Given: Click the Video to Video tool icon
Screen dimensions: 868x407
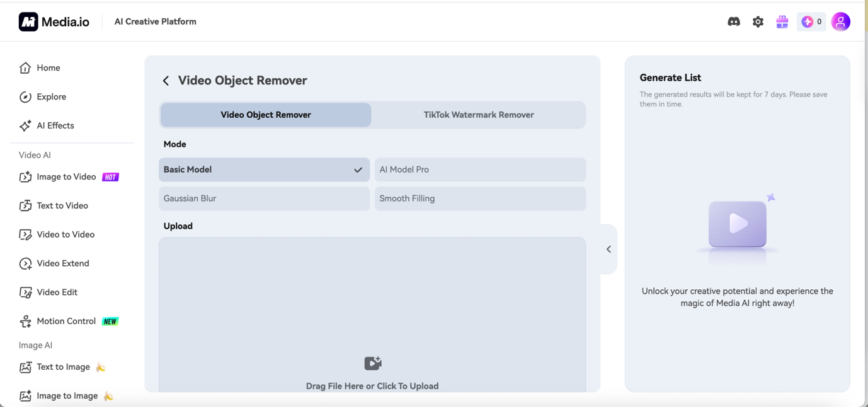Looking at the screenshot, I should [25, 234].
